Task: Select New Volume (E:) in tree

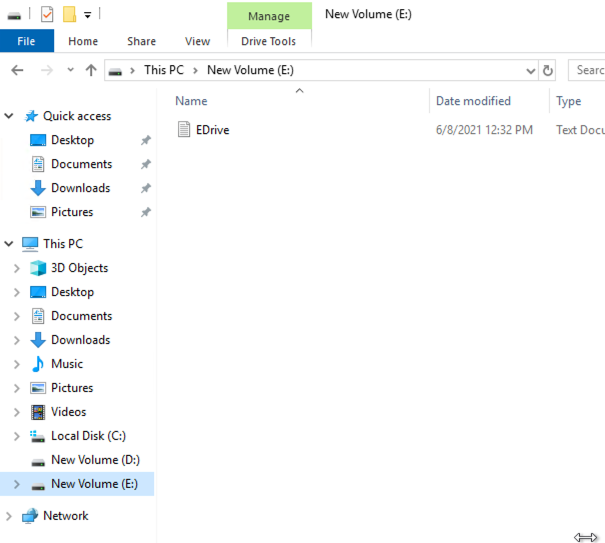Action: [95, 484]
